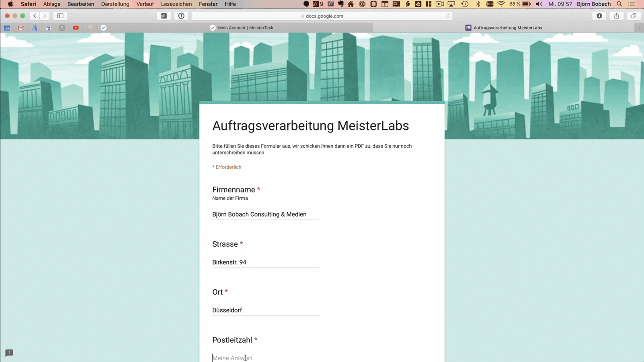The height and width of the screenshot is (362, 644).
Task: Report a problem using the feedback icon
Action: (x=9, y=353)
